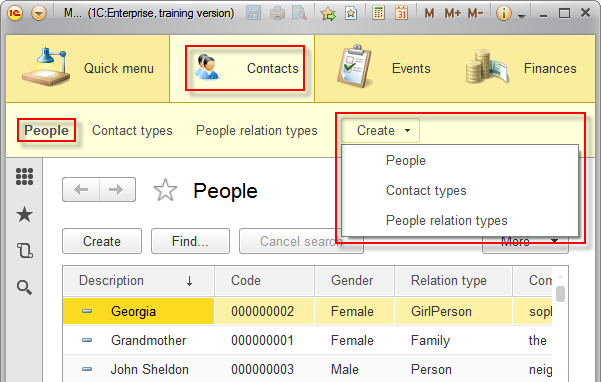Toggle favorite star beside People title
The width and height of the screenshot is (601, 382).
point(165,190)
